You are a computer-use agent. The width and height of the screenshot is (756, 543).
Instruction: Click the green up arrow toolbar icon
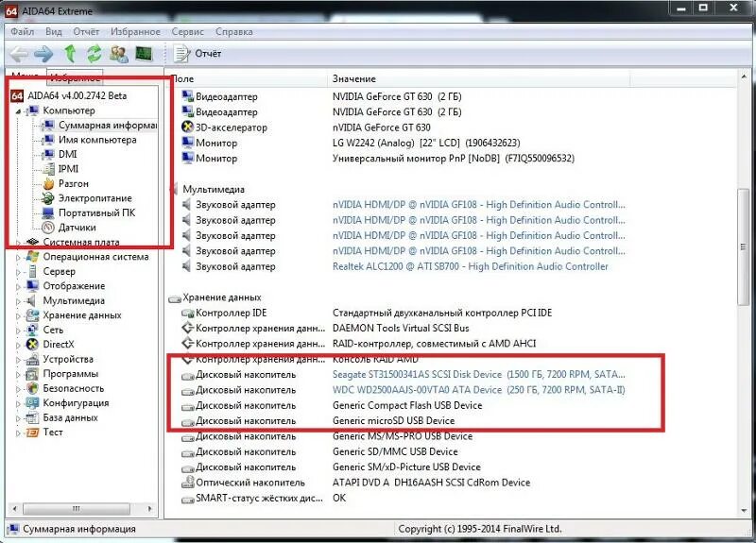[70, 54]
